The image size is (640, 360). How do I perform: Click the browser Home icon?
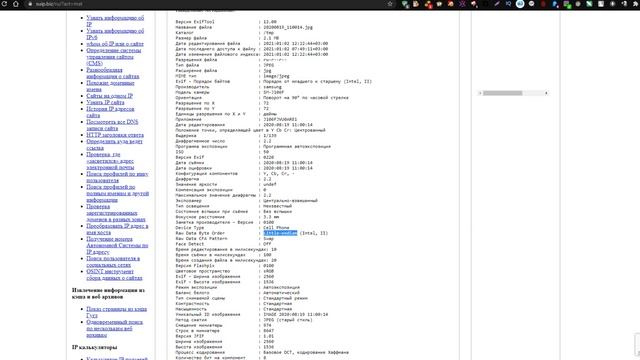click(x=16, y=4)
